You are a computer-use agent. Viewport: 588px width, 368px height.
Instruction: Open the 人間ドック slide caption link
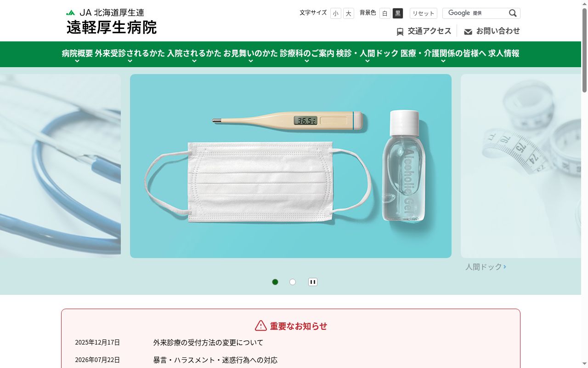[x=486, y=267]
